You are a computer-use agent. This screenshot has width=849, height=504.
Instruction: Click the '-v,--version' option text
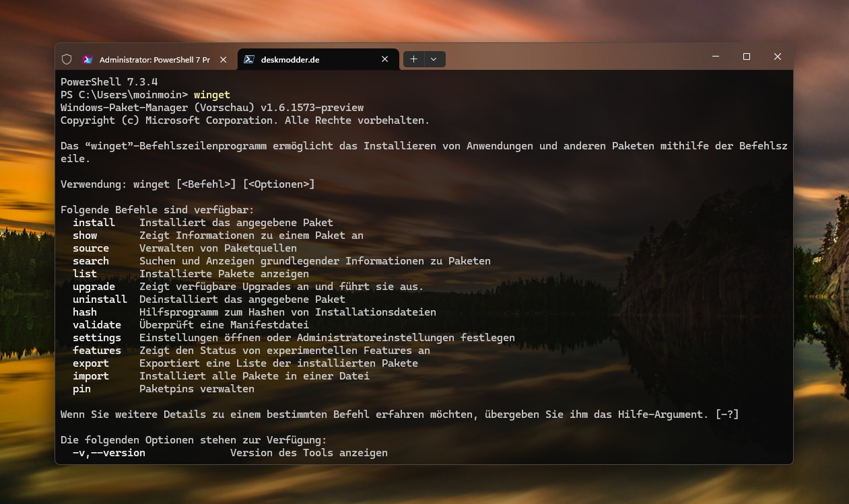(x=109, y=453)
